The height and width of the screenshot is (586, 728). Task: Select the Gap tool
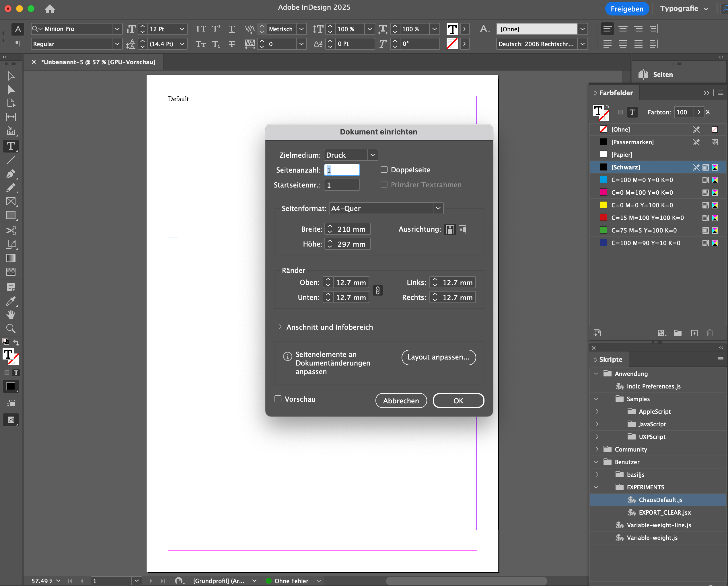tap(11, 117)
